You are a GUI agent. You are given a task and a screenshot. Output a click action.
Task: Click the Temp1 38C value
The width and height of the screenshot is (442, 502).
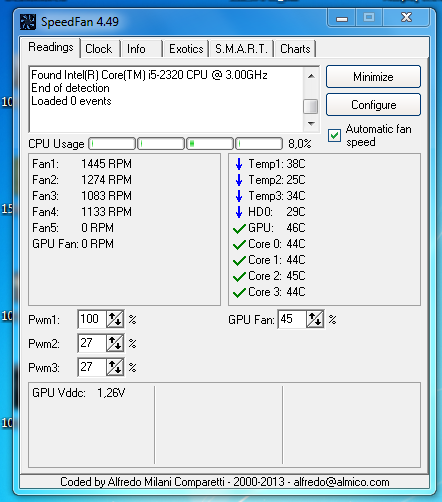[296, 164]
